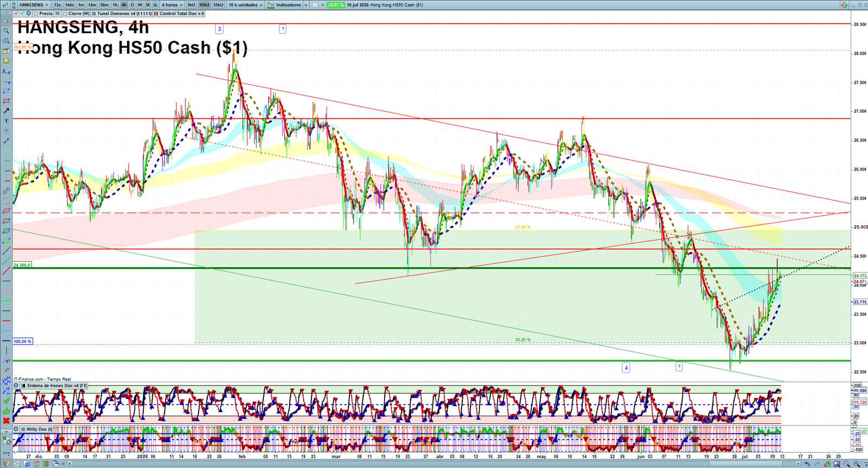Click the 100,00 % Fibonacci label
This screenshot has width=868, height=468.
(x=23, y=341)
